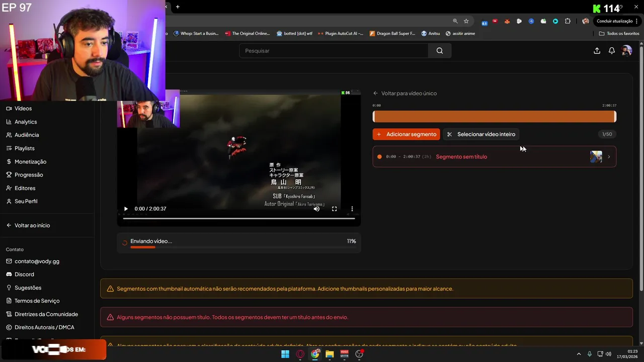The width and height of the screenshot is (644, 362).
Task: Click the taskbar speaker volume icon
Action: pyautogui.click(x=608, y=354)
